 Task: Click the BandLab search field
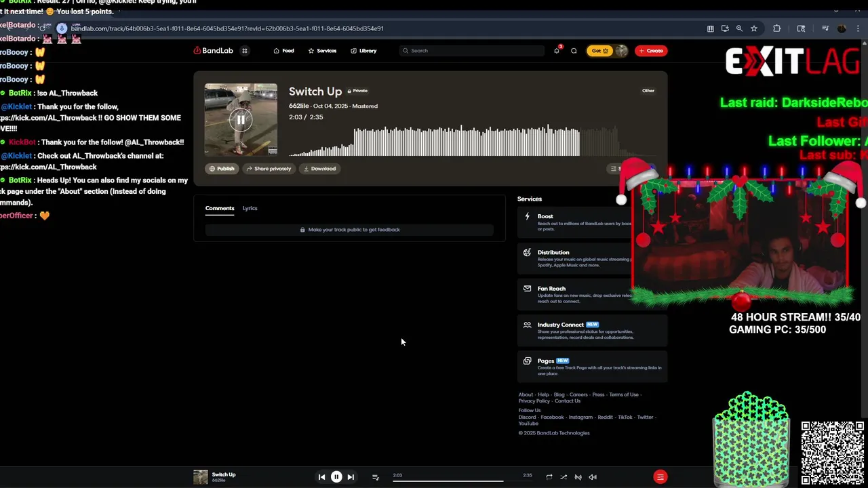tap(472, 51)
